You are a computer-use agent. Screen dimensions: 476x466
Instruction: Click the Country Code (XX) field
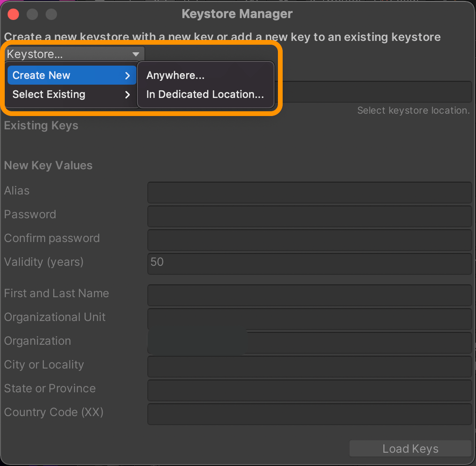click(x=309, y=414)
